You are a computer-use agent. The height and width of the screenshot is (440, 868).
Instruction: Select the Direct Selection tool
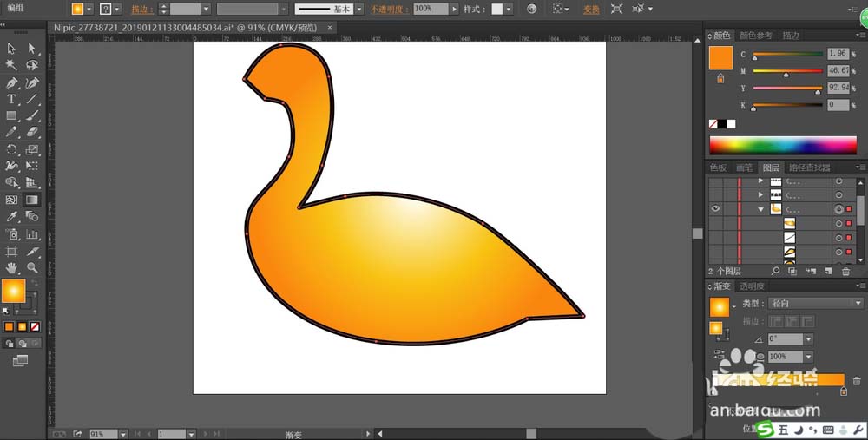tap(32, 48)
